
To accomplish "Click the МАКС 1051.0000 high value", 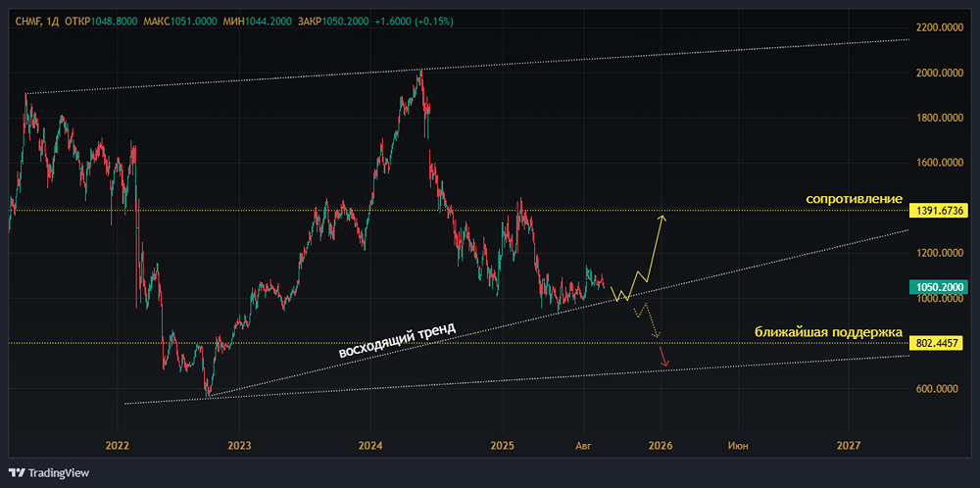I will (180, 22).
